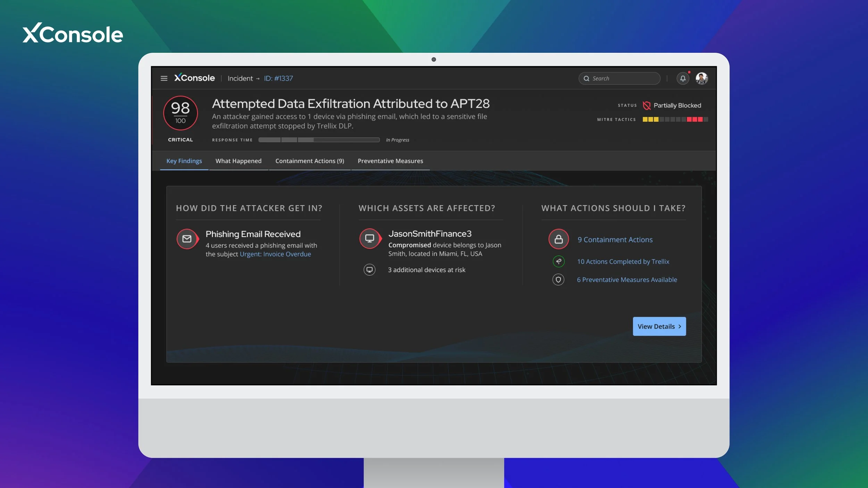Click the additional devices at risk icon
This screenshot has width=868, height=488.
[x=369, y=270]
